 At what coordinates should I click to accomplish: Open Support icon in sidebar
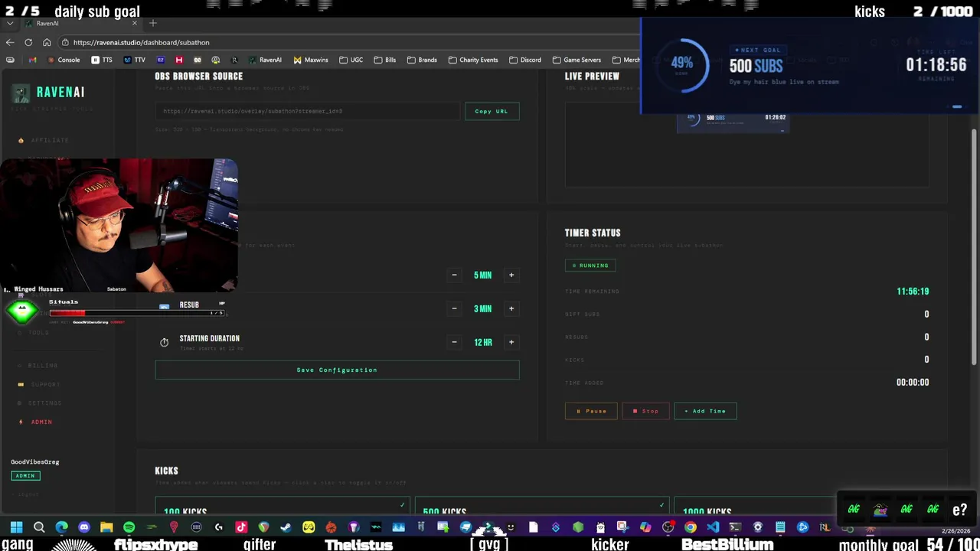click(21, 384)
